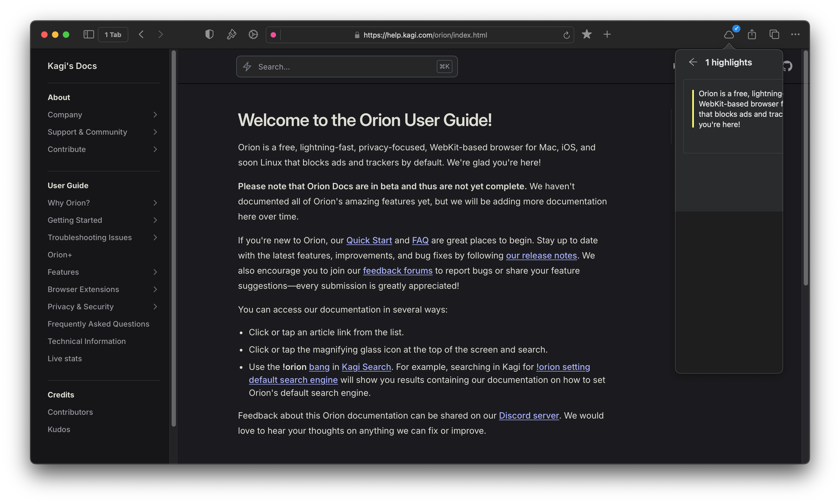The image size is (840, 504).
Task: Open a new tab with plus icon
Action: (x=607, y=34)
